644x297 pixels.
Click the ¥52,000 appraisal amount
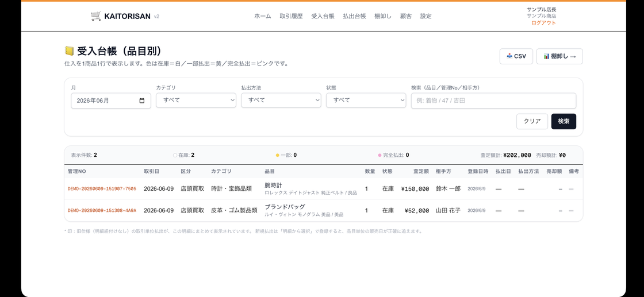(x=416, y=210)
